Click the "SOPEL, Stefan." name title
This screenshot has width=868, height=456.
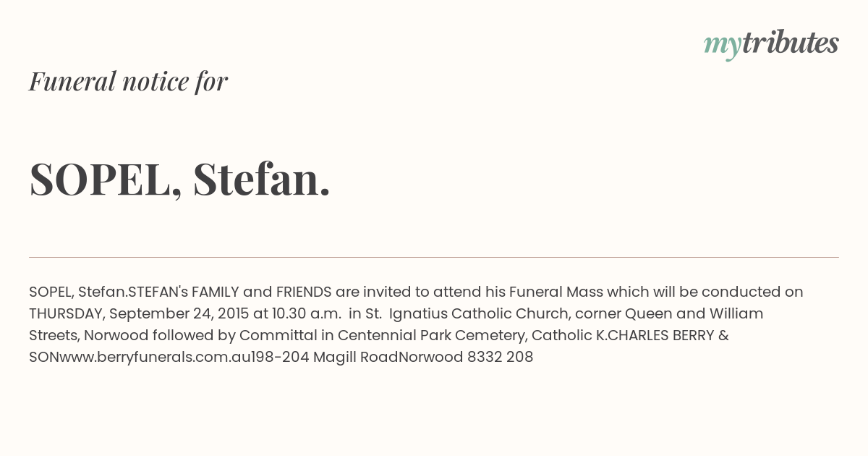pyautogui.click(x=180, y=179)
